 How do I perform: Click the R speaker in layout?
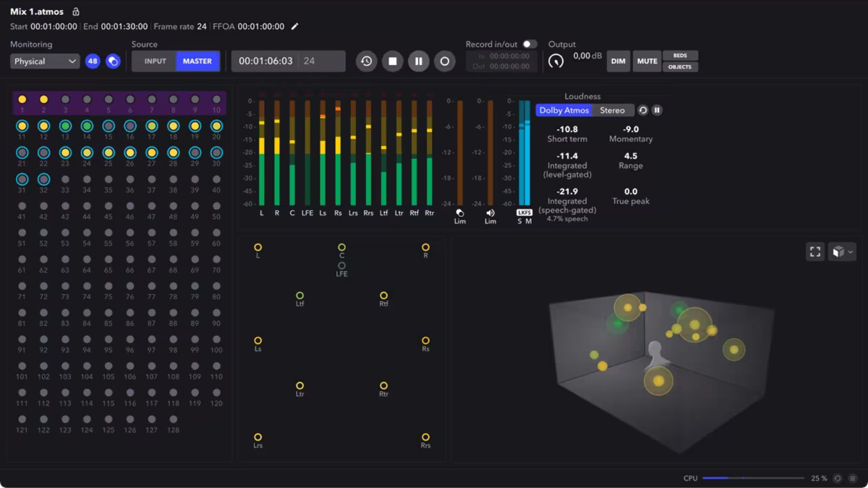[x=426, y=247]
